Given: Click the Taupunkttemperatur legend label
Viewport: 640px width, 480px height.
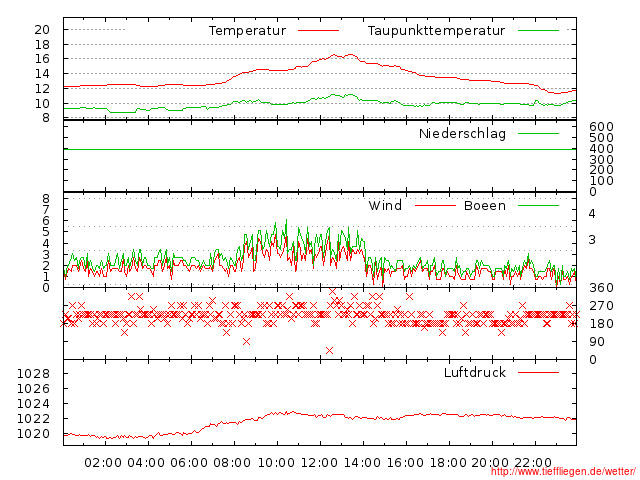Looking at the screenshot, I should pos(436,31).
